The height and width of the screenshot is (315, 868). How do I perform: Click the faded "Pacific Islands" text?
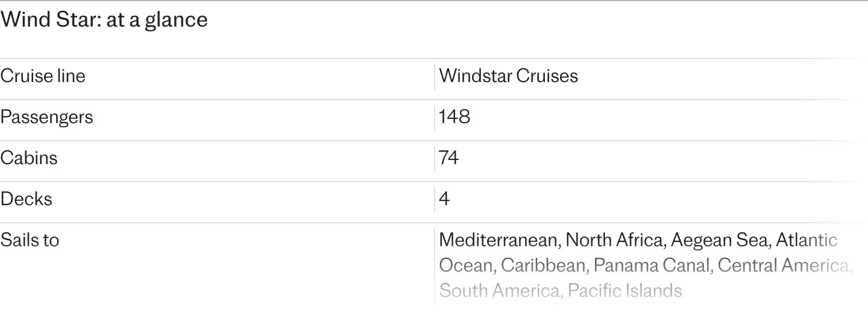point(624,291)
